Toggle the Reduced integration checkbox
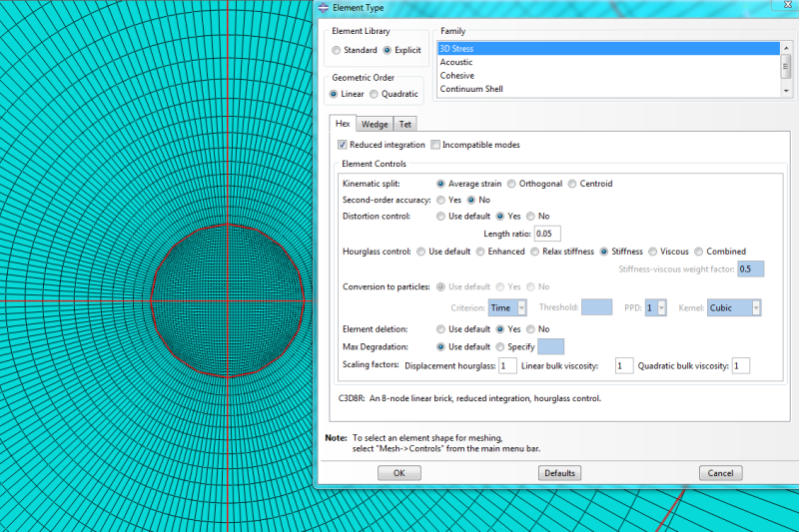The height and width of the screenshot is (532, 799). [342, 145]
